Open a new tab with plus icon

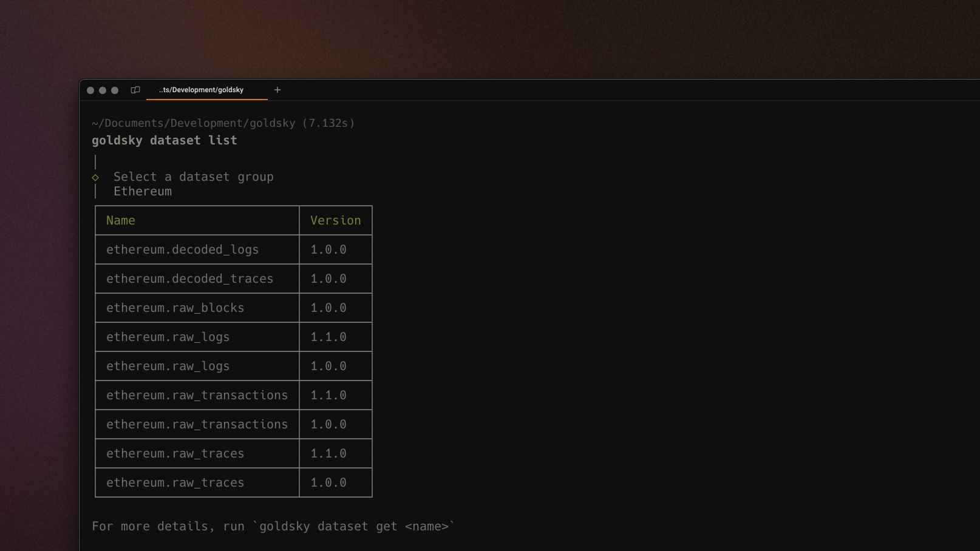(x=277, y=90)
